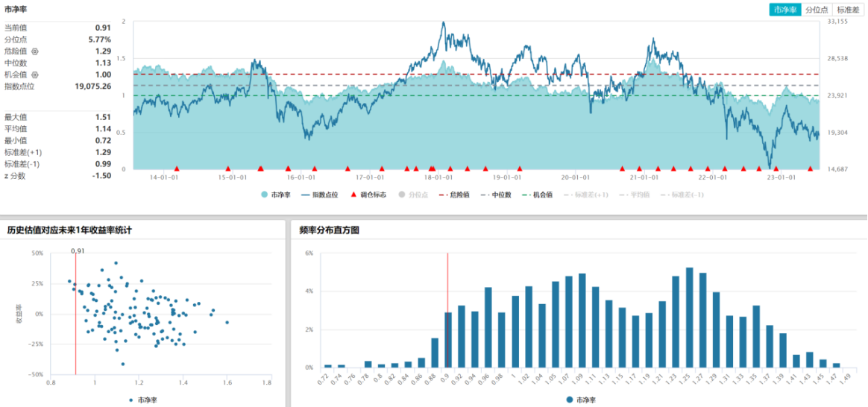Click the 分位点 value 5.77%
The image size is (868, 407).
[100, 40]
